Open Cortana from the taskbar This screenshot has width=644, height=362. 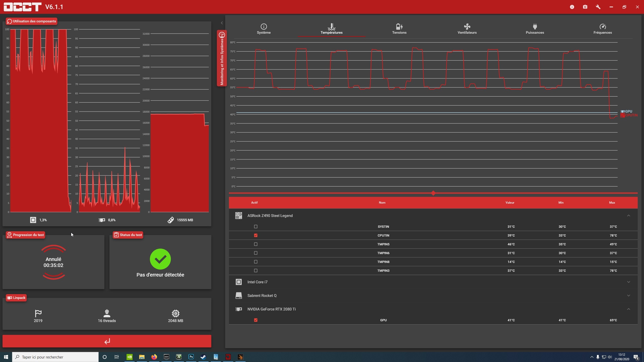click(x=105, y=357)
